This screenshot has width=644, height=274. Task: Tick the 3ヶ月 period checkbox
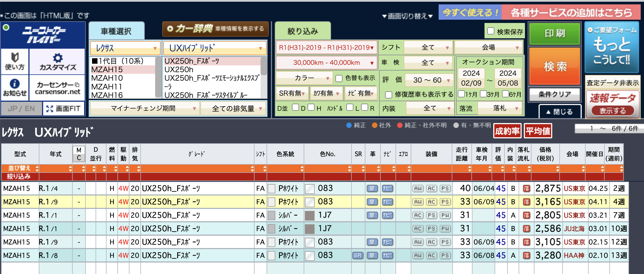(x=483, y=94)
